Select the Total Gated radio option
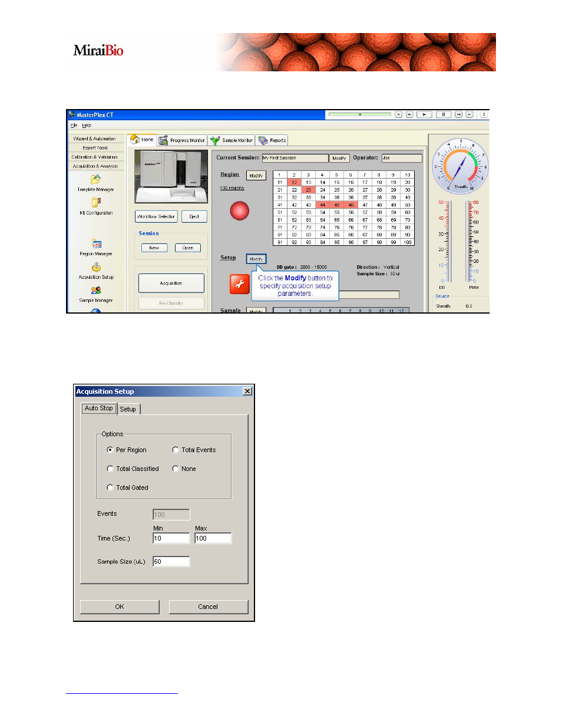 click(x=110, y=487)
